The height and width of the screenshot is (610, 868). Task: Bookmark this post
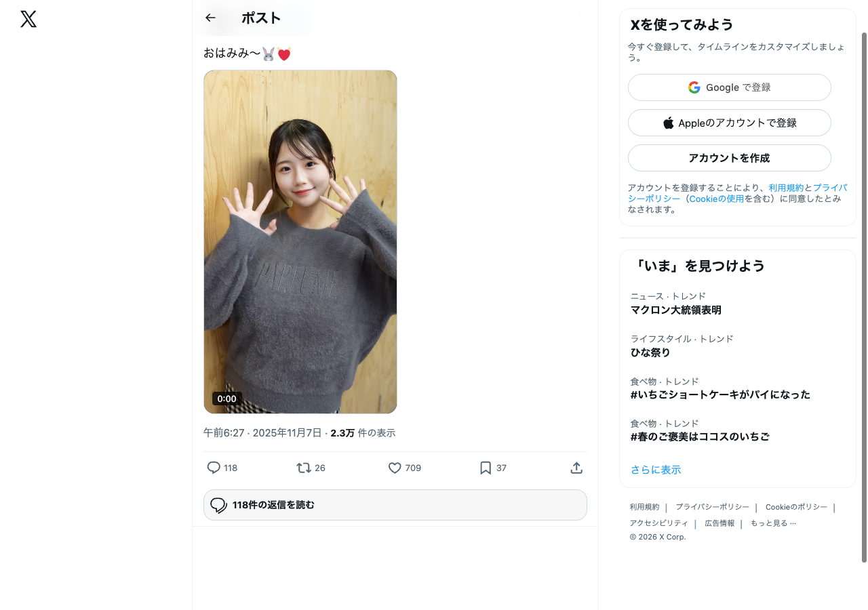coord(486,468)
